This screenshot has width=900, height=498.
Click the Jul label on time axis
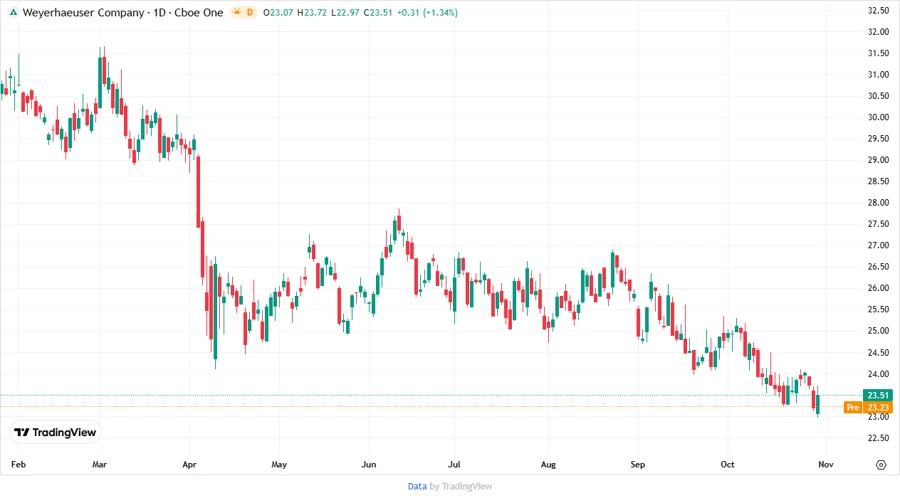point(454,464)
